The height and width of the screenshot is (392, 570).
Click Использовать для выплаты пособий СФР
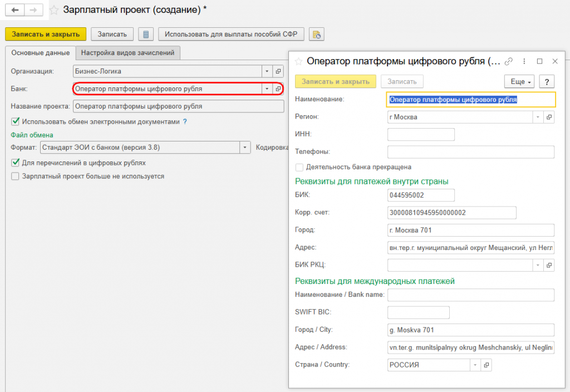pyautogui.click(x=231, y=34)
